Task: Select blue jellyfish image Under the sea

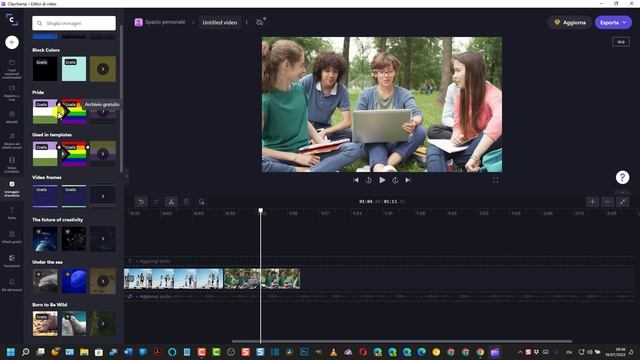Action: point(74,281)
